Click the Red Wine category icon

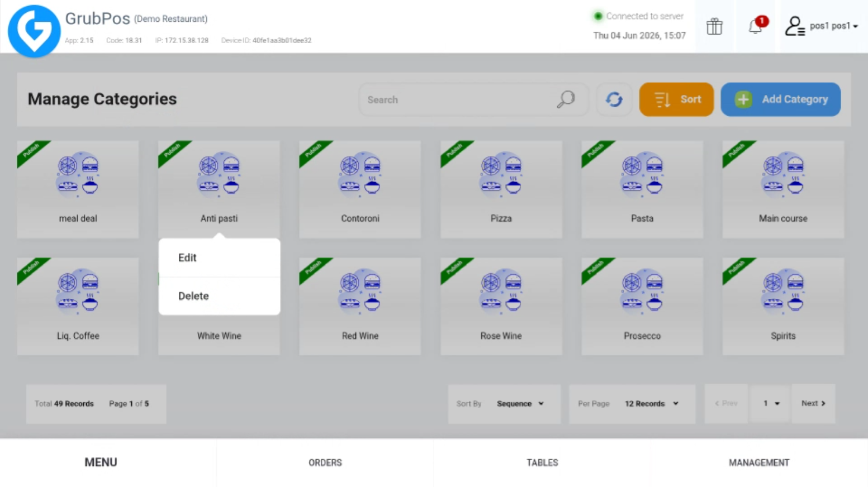[x=360, y=291]
